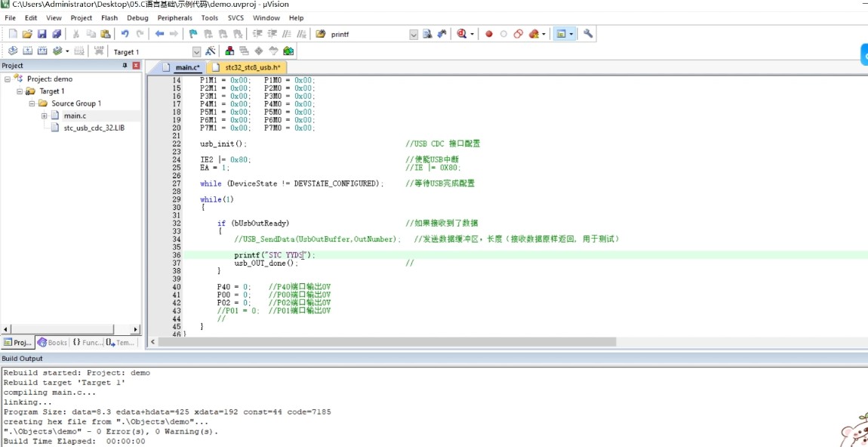
Task: Close the Project panel
Action: pyautogui.click(x=136, y=66)
